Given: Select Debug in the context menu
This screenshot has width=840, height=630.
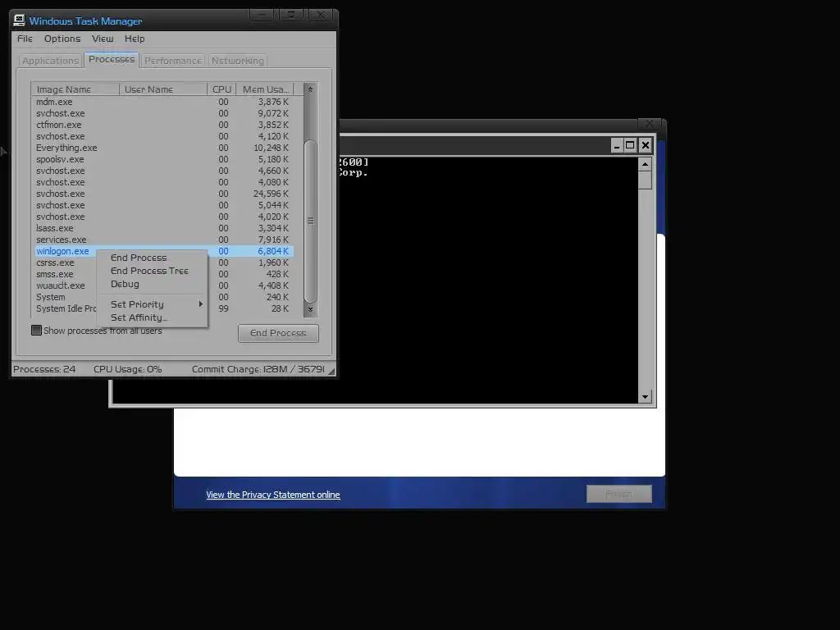Looking at the screenshot, I should click(152, 285).
